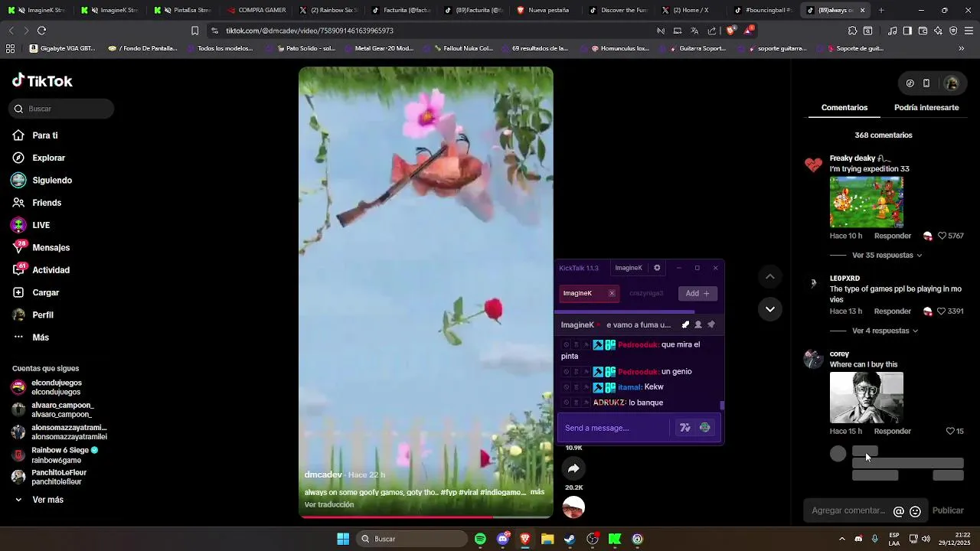Screen dimensions: 980x551
Task: Open the 7TV emote picker in KickTalk
Action: click(685, 428)
